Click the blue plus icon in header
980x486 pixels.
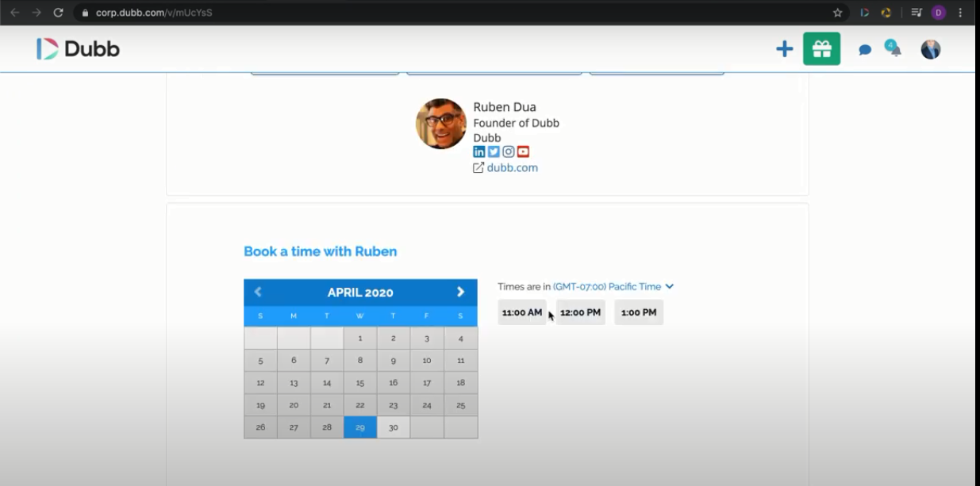tap(784, 49)
